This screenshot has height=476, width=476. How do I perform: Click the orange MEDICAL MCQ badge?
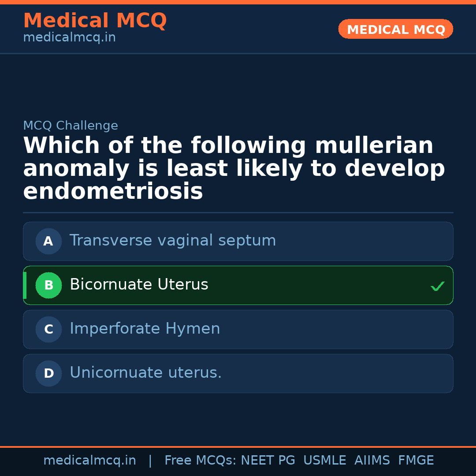coord(395,29)
